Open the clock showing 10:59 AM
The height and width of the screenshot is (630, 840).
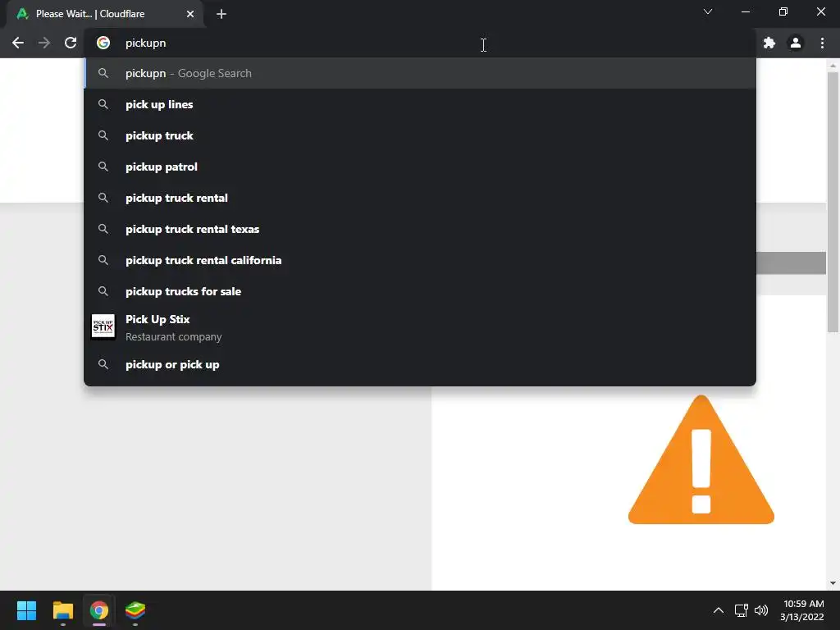(x=802, y=610)
